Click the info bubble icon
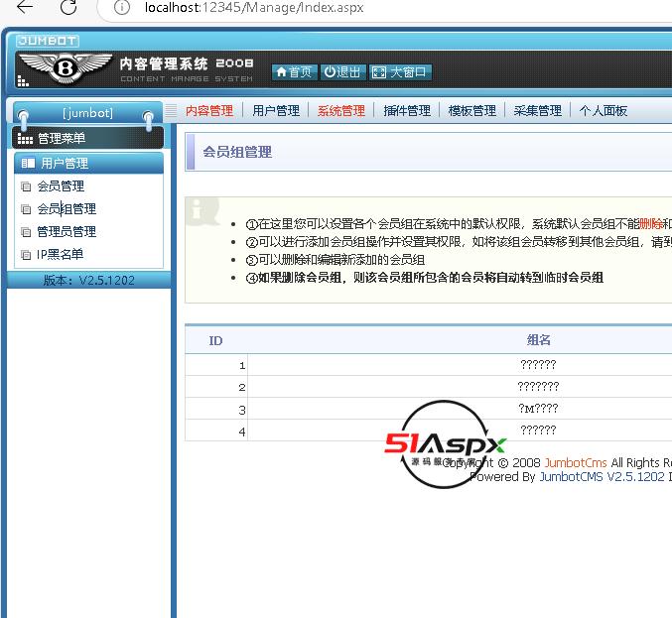This screenshot has height=618, width=672. coord(202,211)
